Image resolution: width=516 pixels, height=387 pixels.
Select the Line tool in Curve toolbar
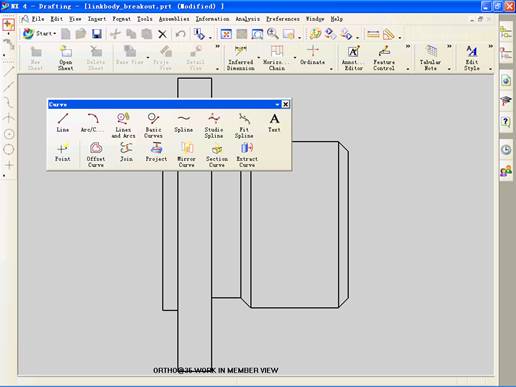coord(63,123)
